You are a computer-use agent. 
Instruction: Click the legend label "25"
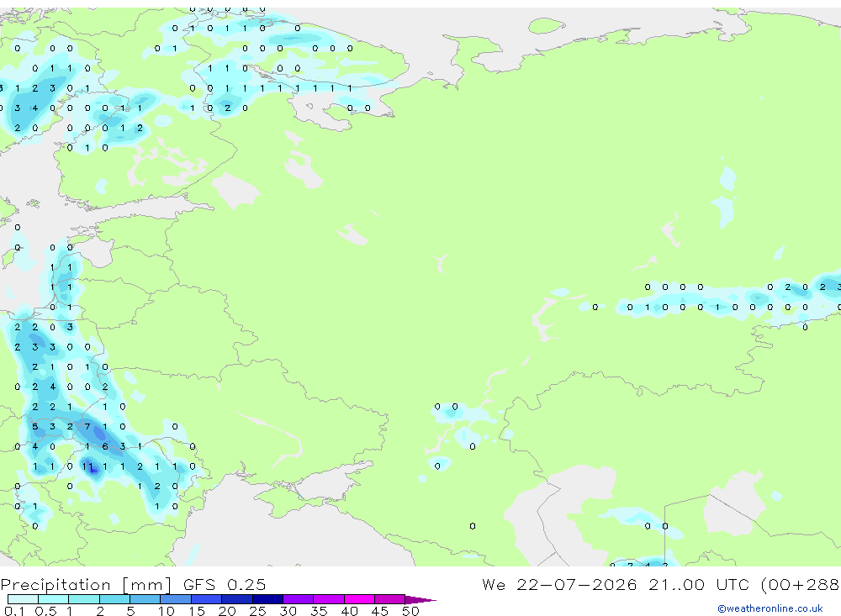tap(257, 611)
